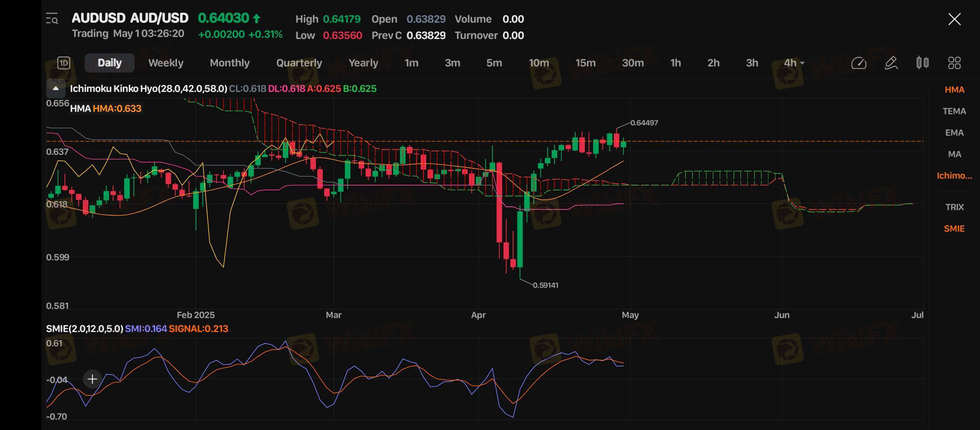Click the SMIE parameters legend text
Viewport: 980px width, 430px height.
84,329
